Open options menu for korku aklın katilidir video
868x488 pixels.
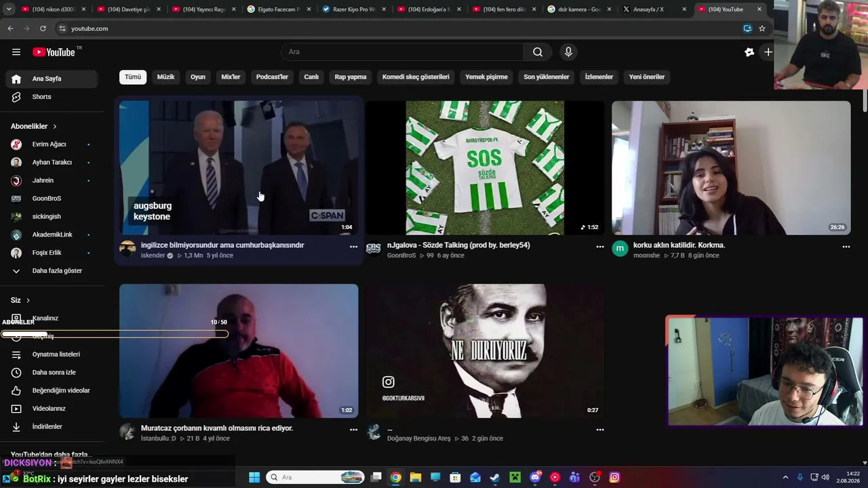point(846,247)
